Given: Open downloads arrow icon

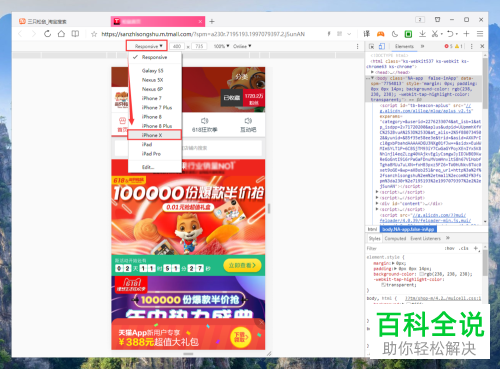Looking at the screenshot, I should point(422,34).
